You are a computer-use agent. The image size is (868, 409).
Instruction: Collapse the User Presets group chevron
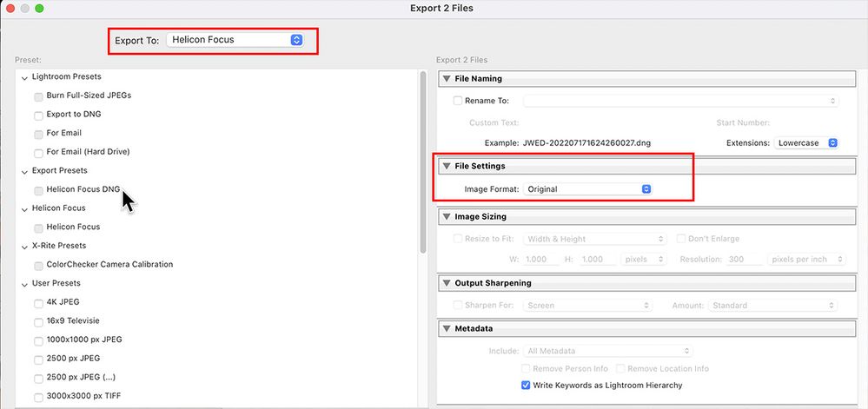click(24, 284)
